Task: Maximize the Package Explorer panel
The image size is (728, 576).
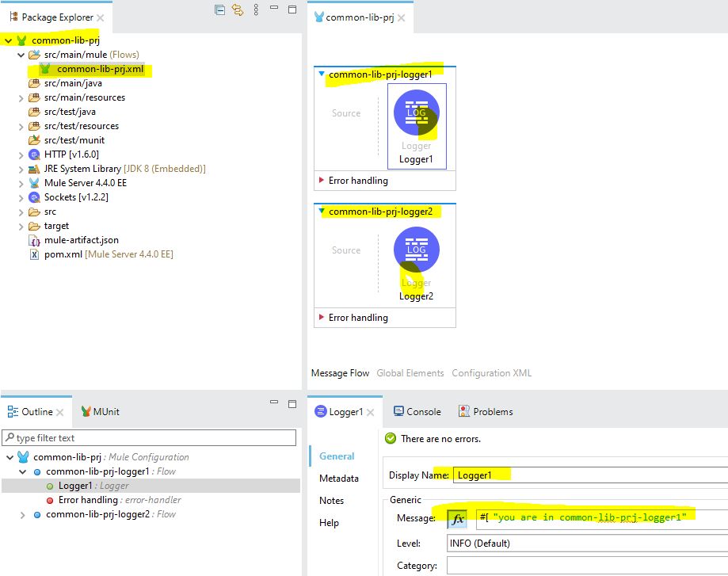Action: coord(292,10)
